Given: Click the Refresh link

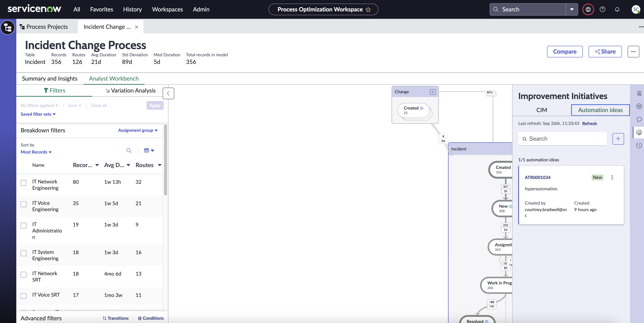Looking at the screenshot, I should pyautogui.click(x=589, y=123).
